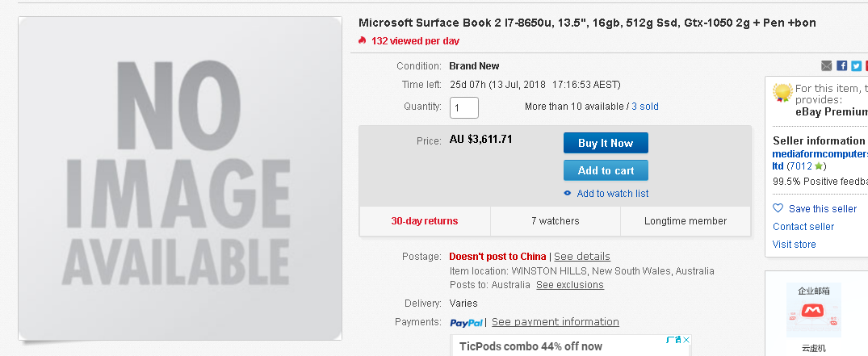Click the No Image Available thumbnail
Viewport: 868px width, 356px height.
[x=180, y=178]
